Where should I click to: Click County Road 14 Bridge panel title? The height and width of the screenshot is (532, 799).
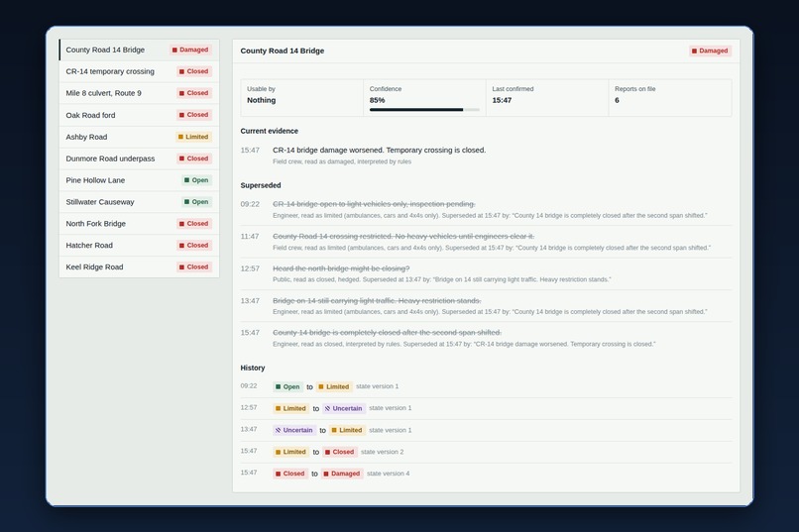(x=283, y=51)
